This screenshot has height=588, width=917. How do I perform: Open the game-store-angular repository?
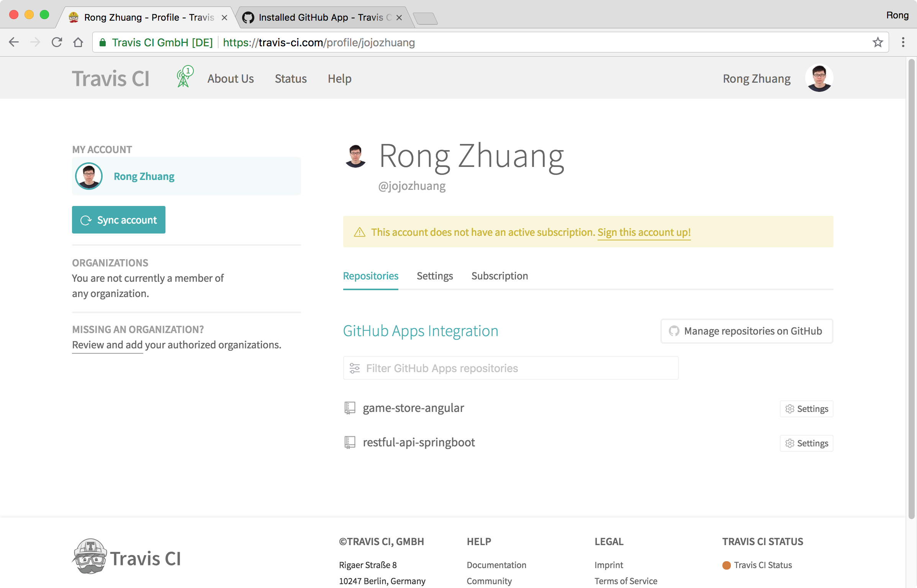pyautogui.click(x=413, y=408)
